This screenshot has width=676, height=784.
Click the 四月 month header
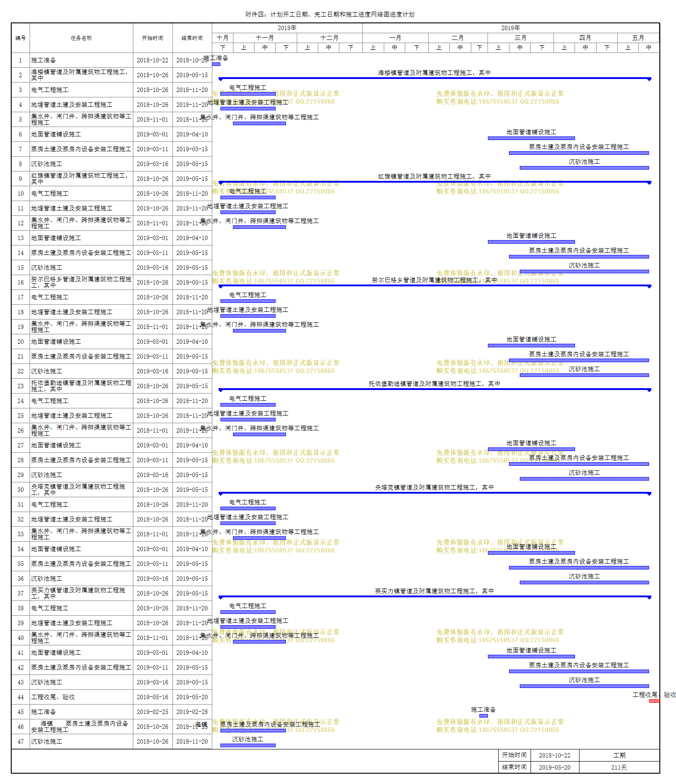(585, 38)
